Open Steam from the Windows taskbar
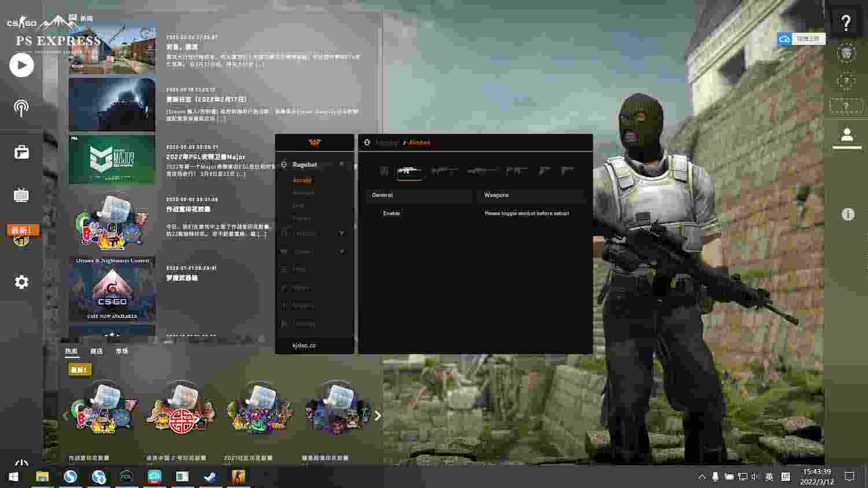The image size is (868, 488). [x=209, y=476]
